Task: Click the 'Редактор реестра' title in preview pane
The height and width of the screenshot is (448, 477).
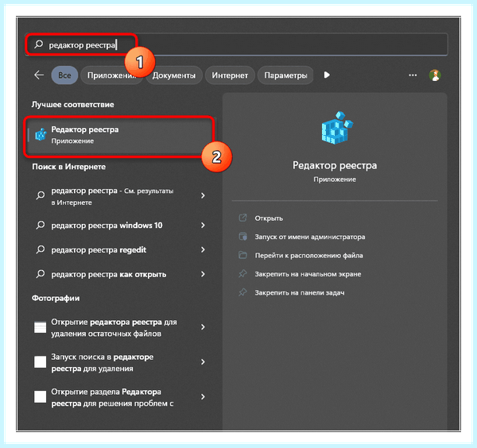Action: 335,165
